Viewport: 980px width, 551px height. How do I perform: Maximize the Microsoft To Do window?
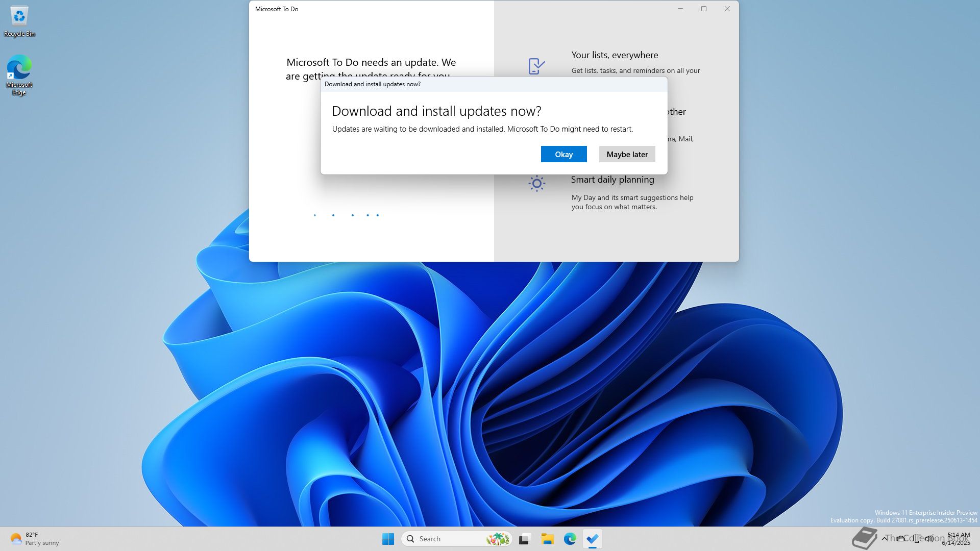click(x=704, y=9)
